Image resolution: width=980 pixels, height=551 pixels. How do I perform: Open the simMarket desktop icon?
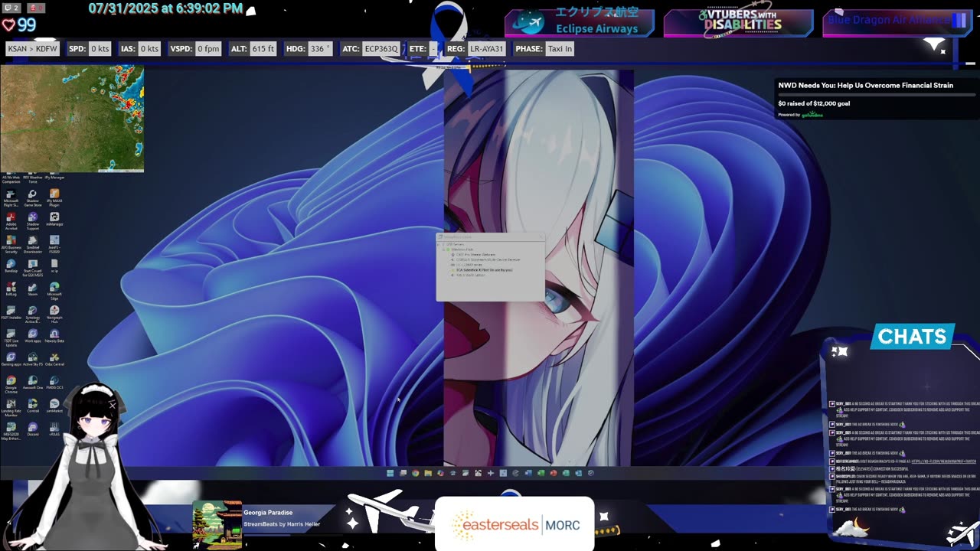click(54, 406)
